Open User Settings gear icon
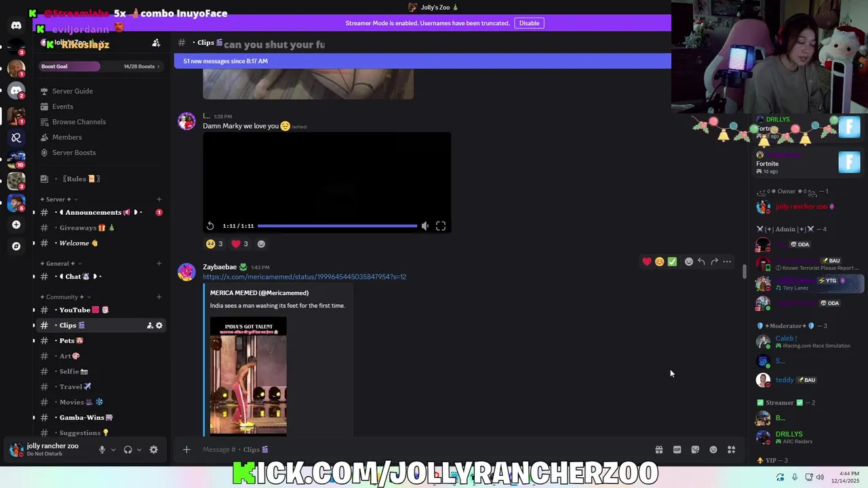 (153, 449)
